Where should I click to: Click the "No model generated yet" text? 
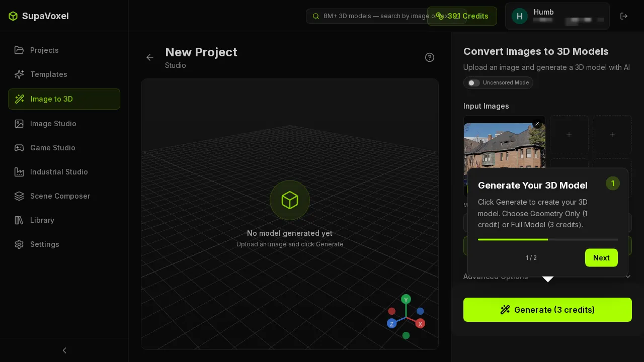coord(290,233)
